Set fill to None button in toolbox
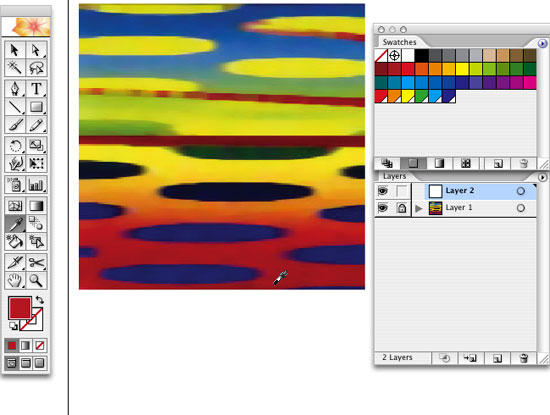 point(40,346)
